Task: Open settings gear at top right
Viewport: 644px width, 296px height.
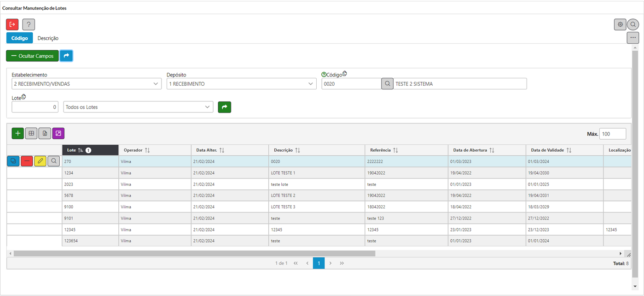Action: coord(620,24)
